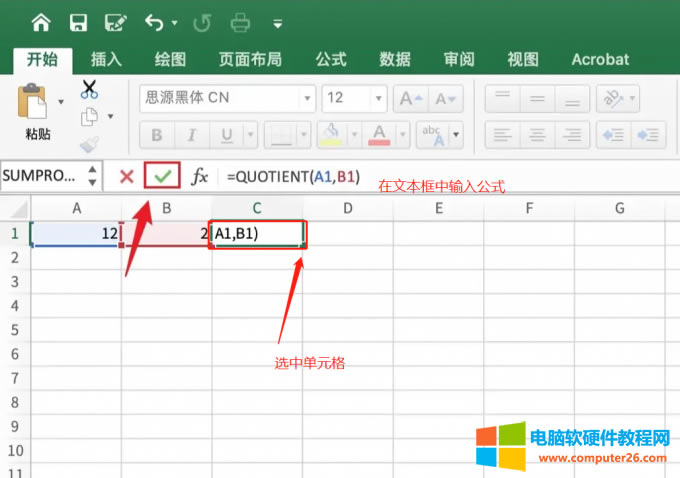Open the fx insert function dialog

[x=199, y=177]
